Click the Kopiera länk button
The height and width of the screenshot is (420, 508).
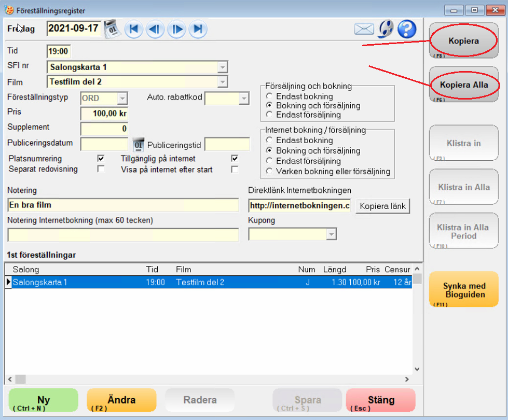(x=382, y=206)
